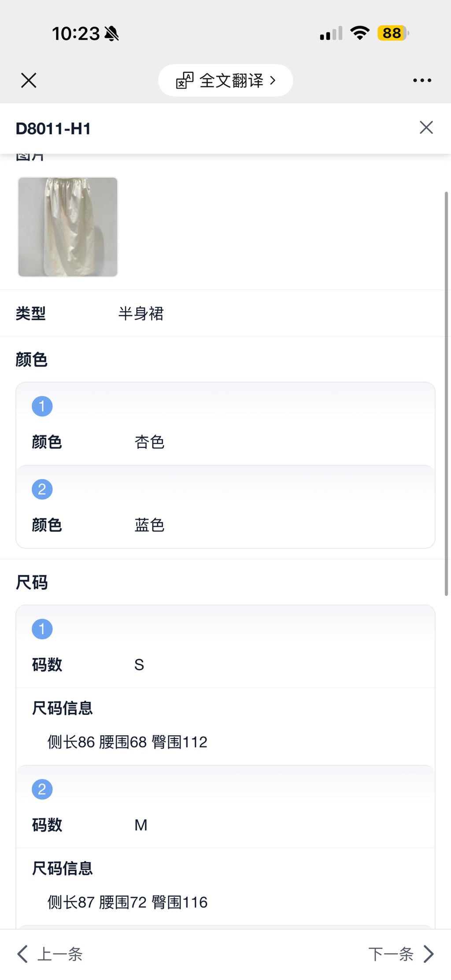451x980 pixels.
Task: Open the skirt product thumbnail image
Action: pos(68,227)
